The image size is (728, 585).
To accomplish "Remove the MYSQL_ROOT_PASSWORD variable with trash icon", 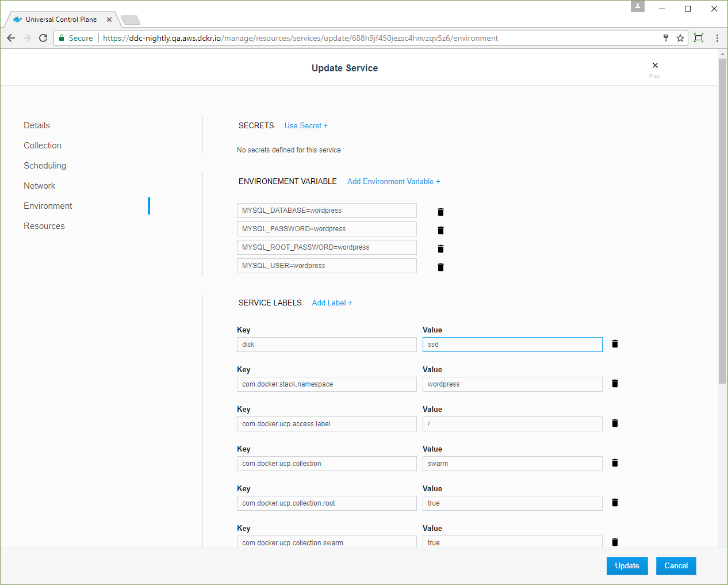I will tap(440, 248).
